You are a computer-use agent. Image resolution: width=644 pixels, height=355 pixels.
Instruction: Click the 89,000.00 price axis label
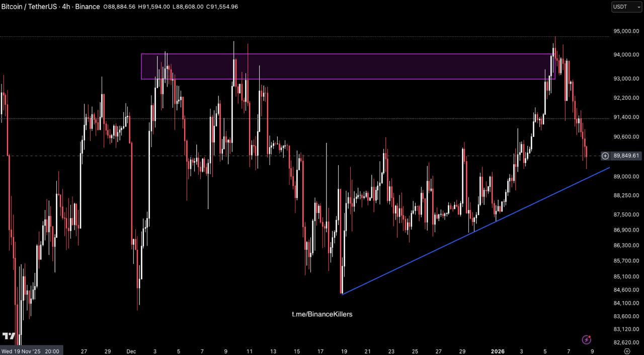626,176
